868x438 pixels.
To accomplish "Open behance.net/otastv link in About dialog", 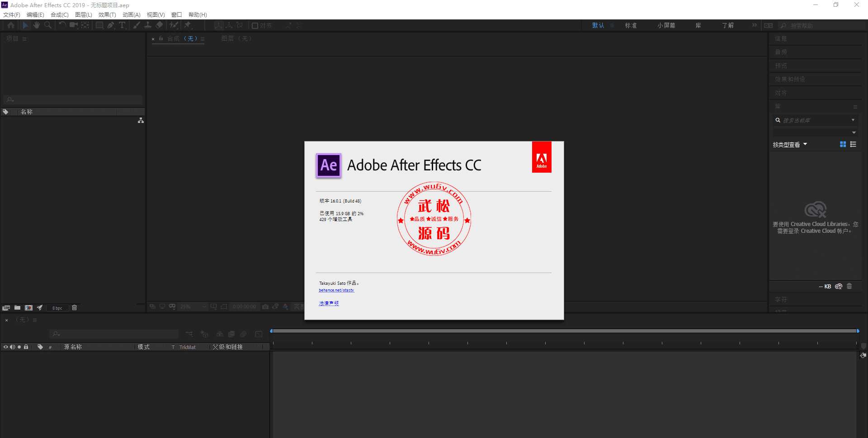I will point(336,290).
